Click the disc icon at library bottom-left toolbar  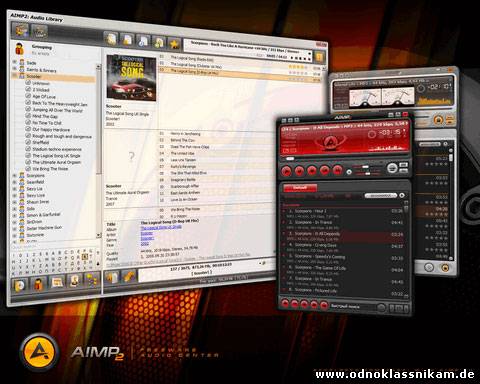click(20, 284)
